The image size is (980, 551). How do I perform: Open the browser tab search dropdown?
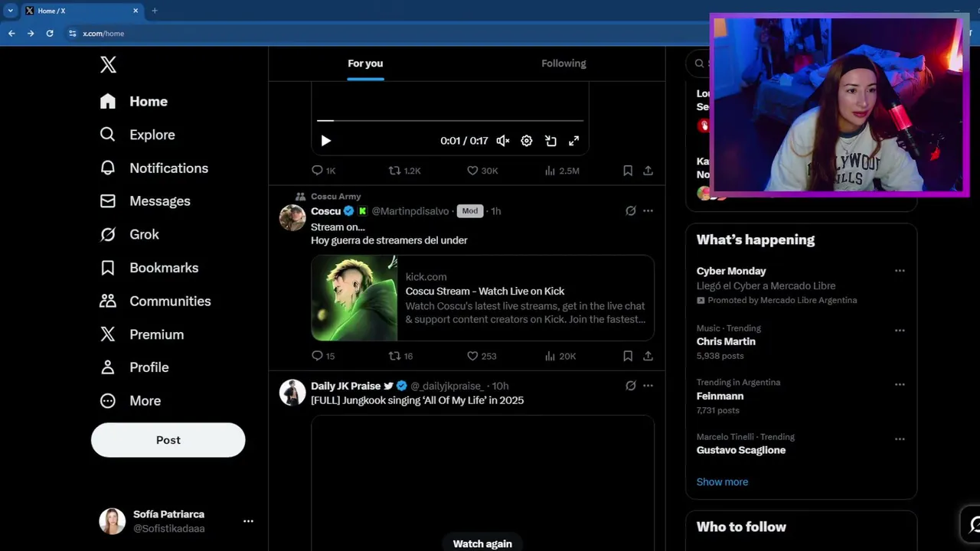(x=10, y=11)
